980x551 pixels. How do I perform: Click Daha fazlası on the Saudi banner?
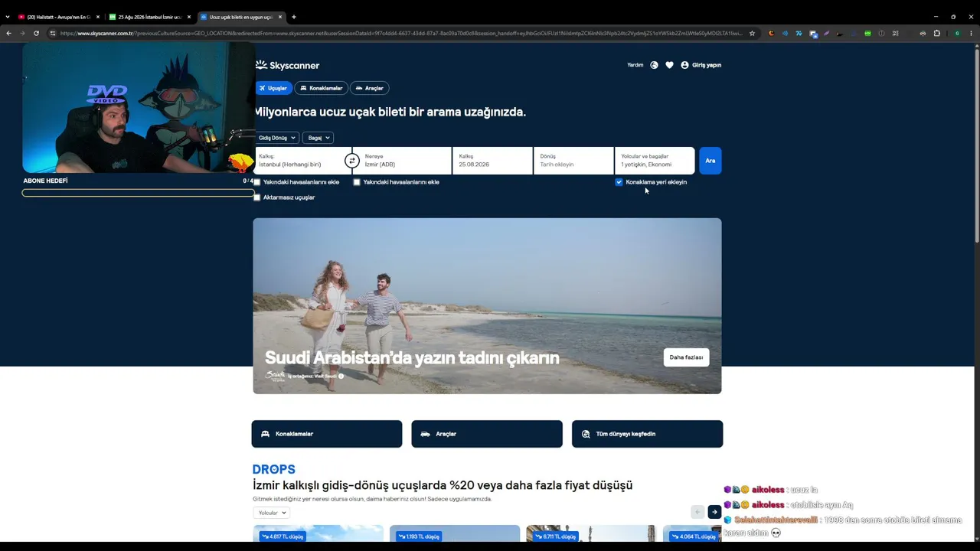point(686,357)
